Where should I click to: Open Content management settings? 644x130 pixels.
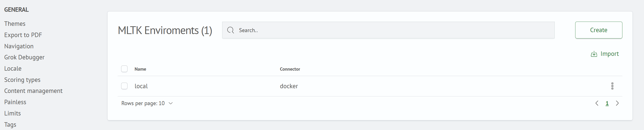tap(33, 91)
